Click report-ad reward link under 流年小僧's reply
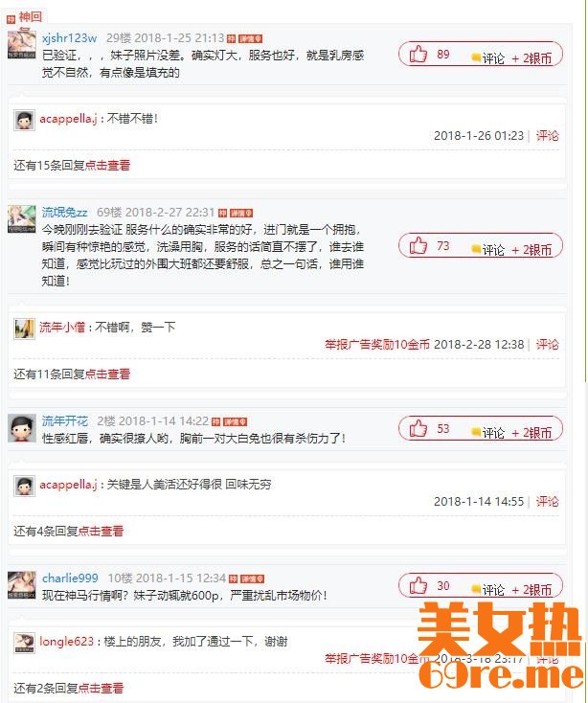 pyautogui.click(x=377, y=345)
